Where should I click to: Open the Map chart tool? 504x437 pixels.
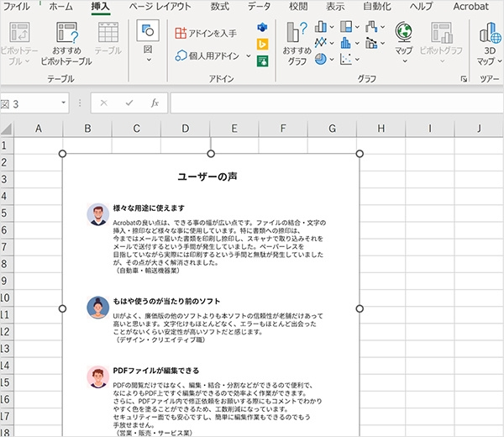click(x=404, y=43)
